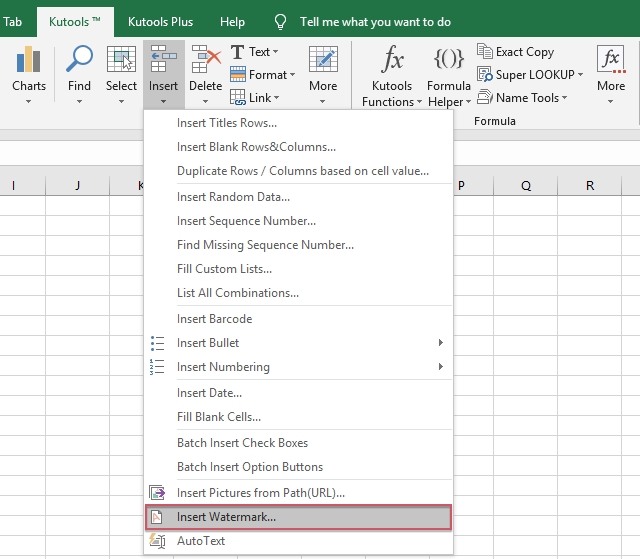
Task: Click the Exact Copy tool
Action: pos(515,52)
